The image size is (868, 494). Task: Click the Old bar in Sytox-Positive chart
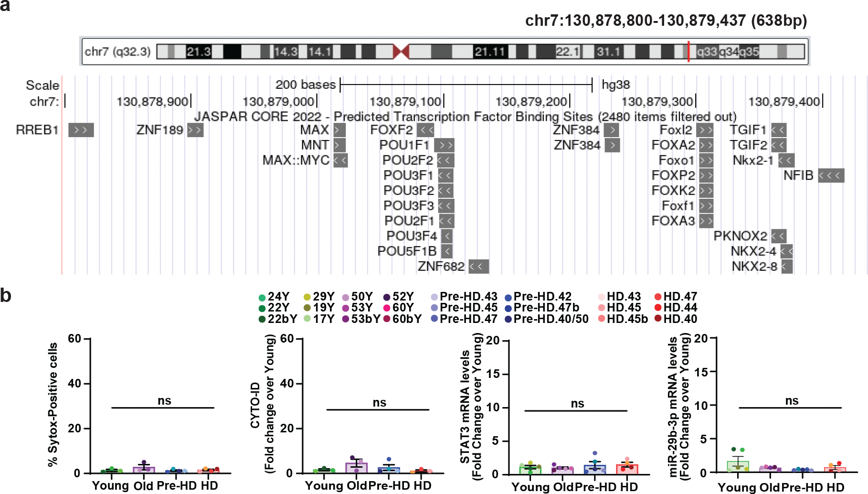[x=144, y=470]
